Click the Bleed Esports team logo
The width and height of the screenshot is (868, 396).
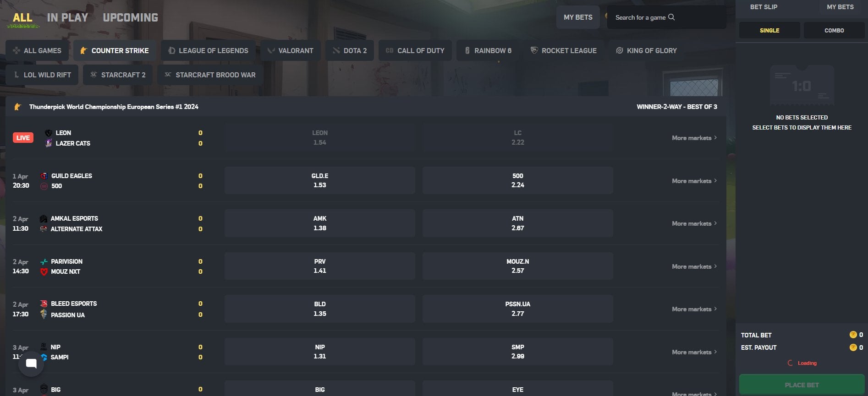tap(44, 304)
